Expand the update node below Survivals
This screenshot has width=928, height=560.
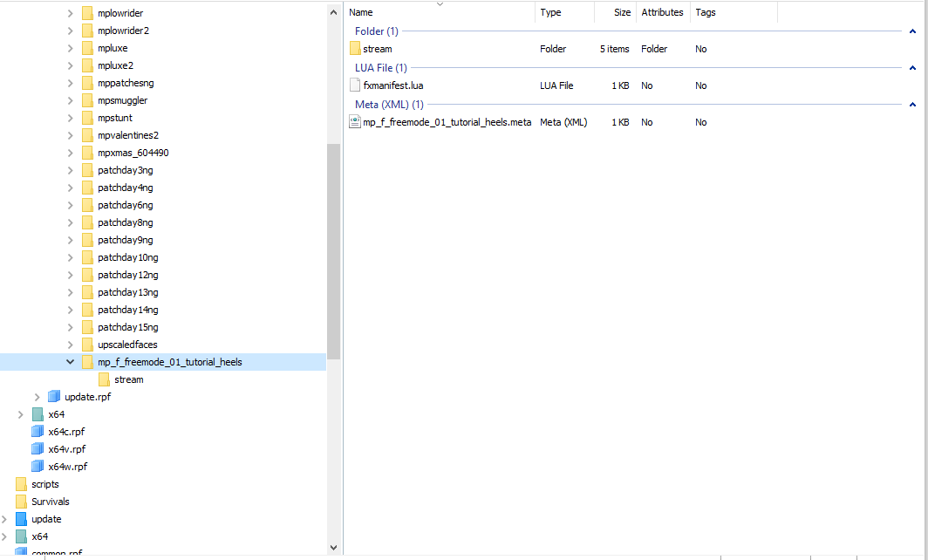click(4, 519)
